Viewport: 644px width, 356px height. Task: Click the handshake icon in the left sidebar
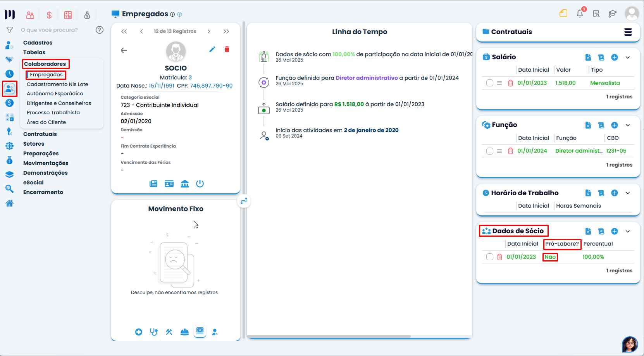click(9, 59)
